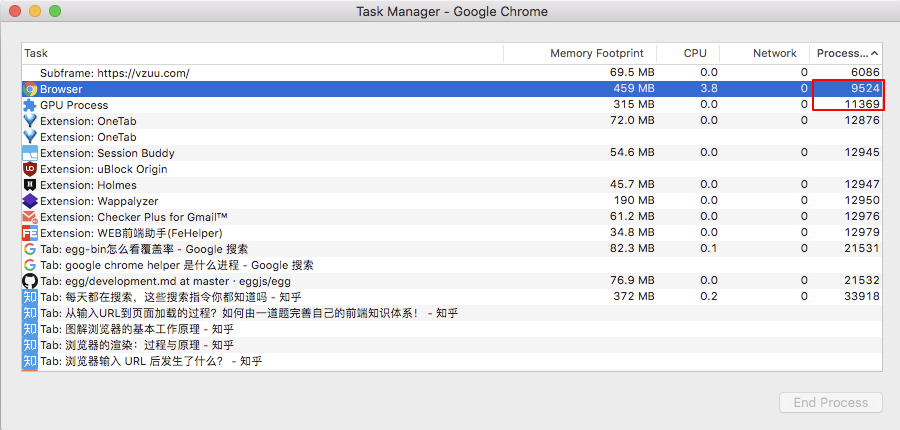Viewport: 900px width, 430px height.
Task: Click the Google icon of chrome helper tab
Action: (x=30, y=265)
